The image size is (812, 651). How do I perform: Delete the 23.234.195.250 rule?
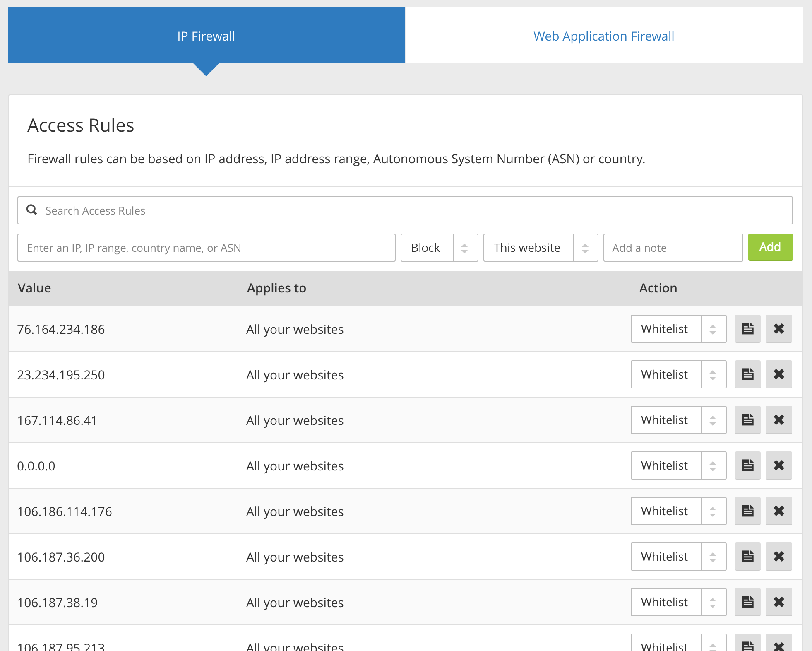coord(778,374)
